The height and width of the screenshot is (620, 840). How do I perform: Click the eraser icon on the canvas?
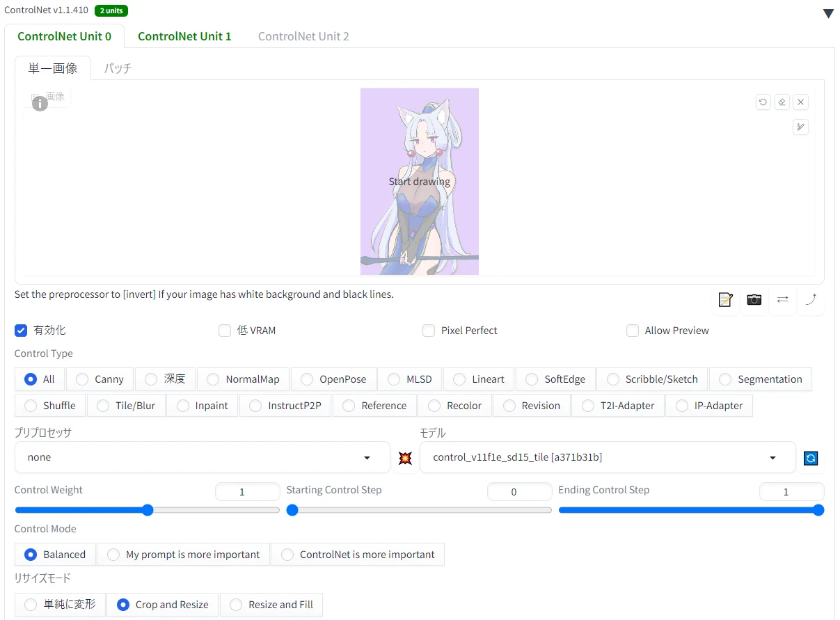tap(782, 102)
